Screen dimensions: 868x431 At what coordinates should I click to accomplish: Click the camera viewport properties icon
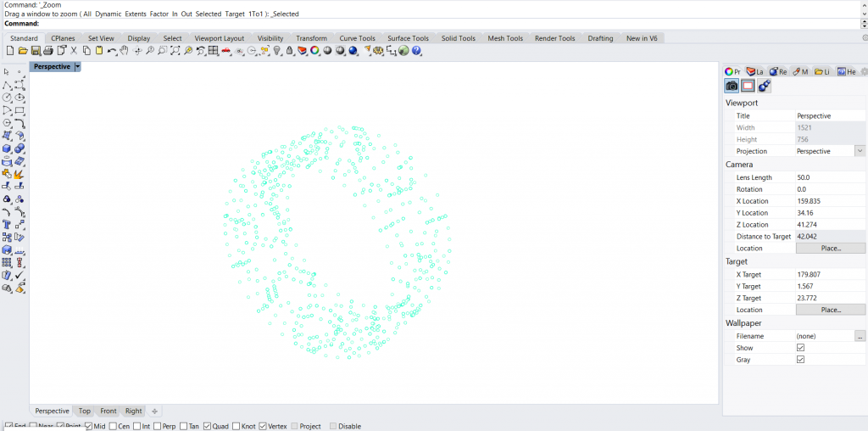pos(732,86)
